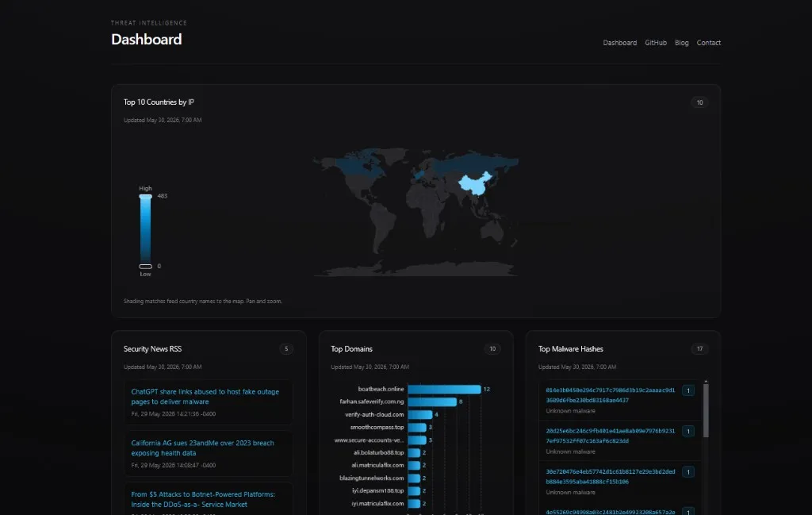Viewport: 812px width, 515px height.
Task: Click the iyi.depansm188.top chart bar
Action: point(414,490)
